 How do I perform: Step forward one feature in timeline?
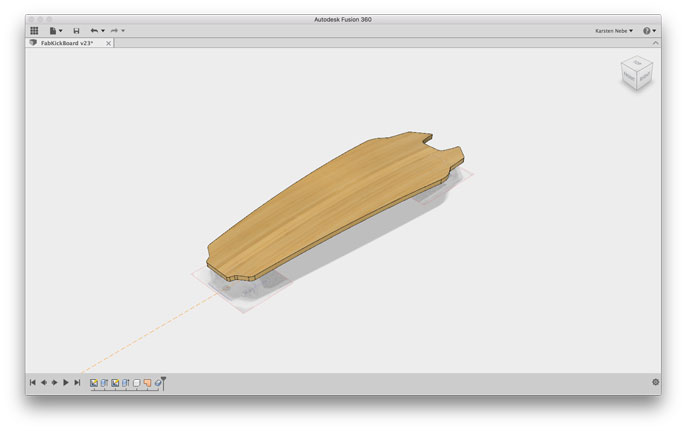pyautogui.click(x=55, y=382)
